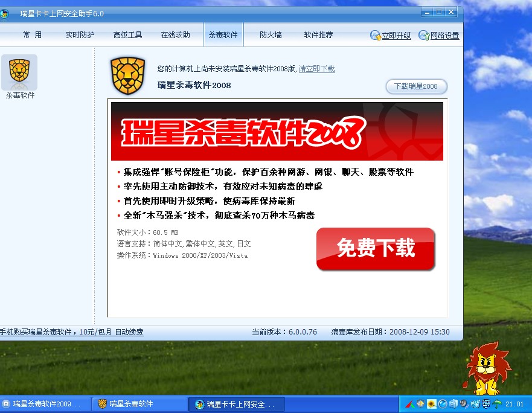Click the 操作系统 Windows 2000/XP/2003/Vista line
This screenshot has width=532, height=413.
[182, 255]
